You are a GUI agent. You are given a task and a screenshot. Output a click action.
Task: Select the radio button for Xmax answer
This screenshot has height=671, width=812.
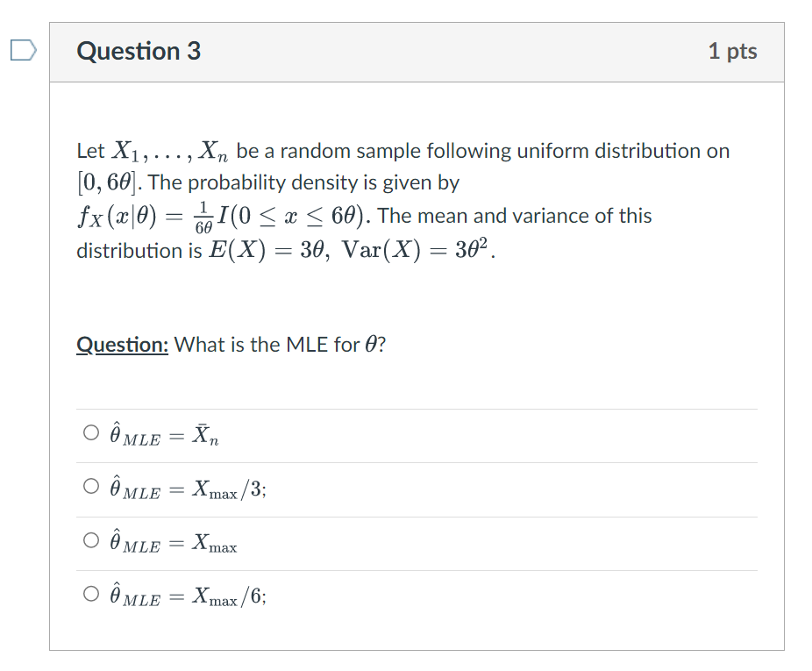90,540
